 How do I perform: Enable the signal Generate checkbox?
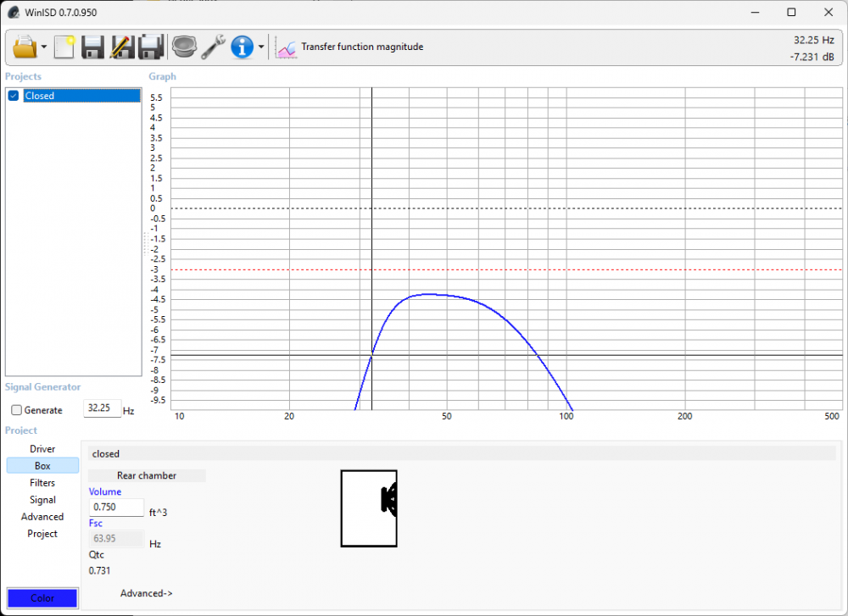(17, 410)
